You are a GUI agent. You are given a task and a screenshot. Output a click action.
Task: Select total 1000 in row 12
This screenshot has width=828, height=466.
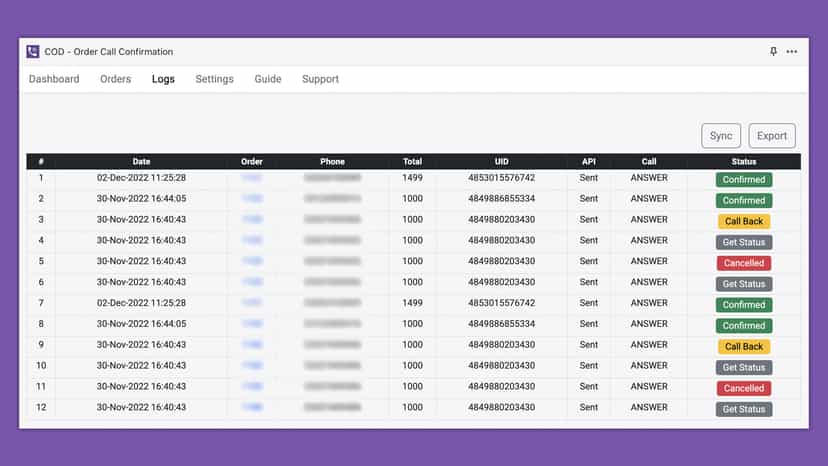point(412,407)
